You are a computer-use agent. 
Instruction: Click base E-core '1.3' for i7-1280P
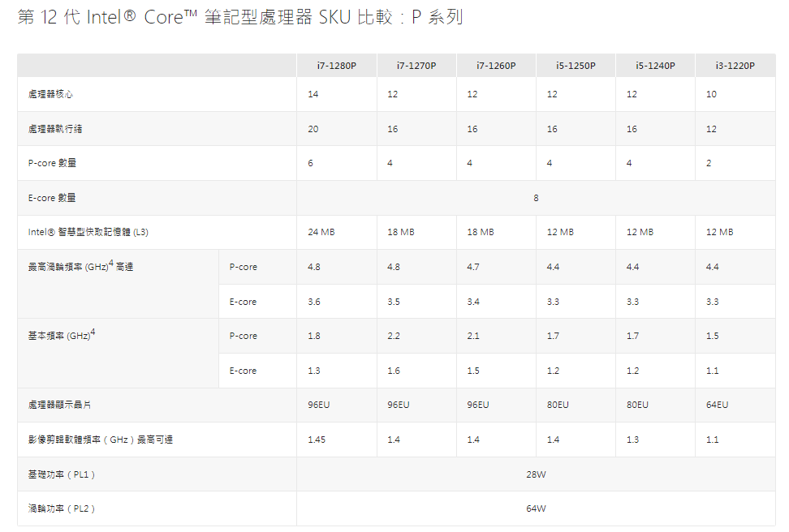[314, 371]
